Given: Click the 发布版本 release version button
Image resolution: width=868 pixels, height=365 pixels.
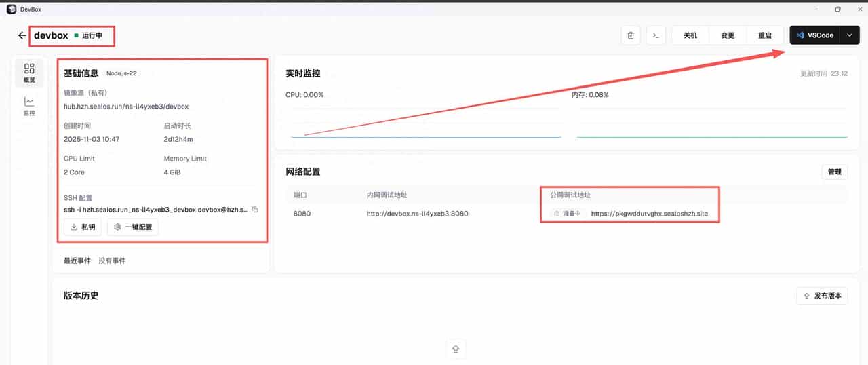Looking at the screenshot, I should (x=822, y=296).
